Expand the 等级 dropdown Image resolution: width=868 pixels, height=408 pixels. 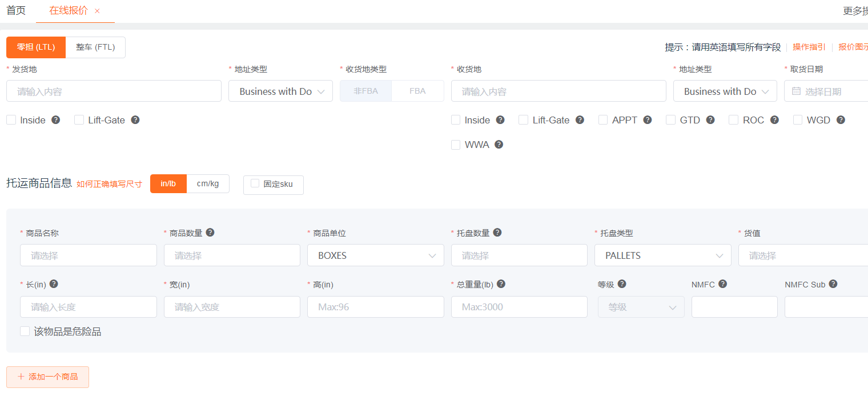coord(641,307)
